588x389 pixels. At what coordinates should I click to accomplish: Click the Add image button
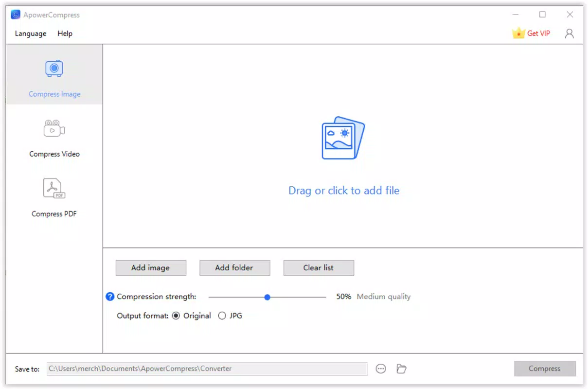click(151, 268)
